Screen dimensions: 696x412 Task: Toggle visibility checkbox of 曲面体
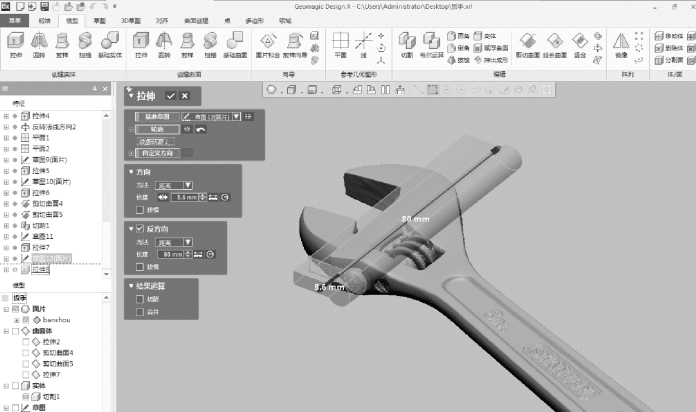[x=16, y=331]
